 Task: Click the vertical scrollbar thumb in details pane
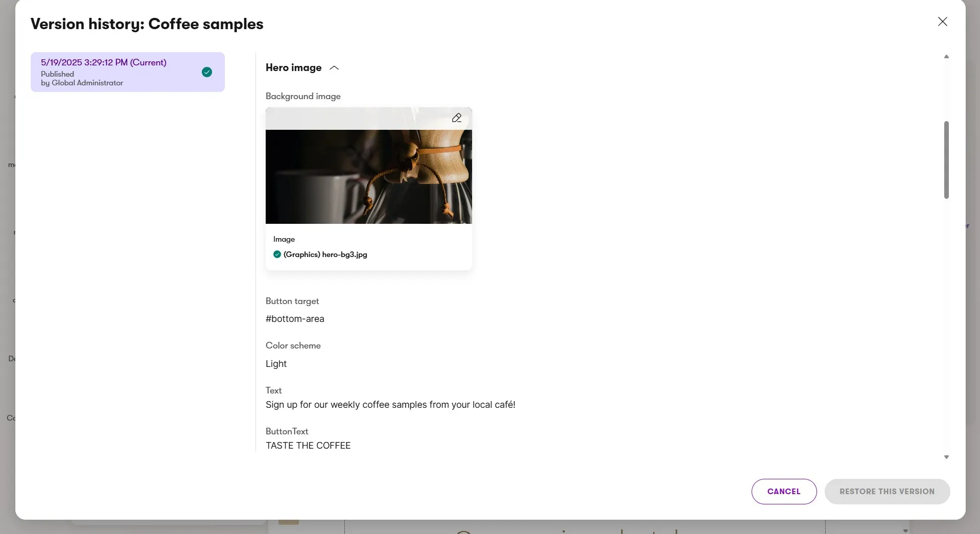coord(946,159)
